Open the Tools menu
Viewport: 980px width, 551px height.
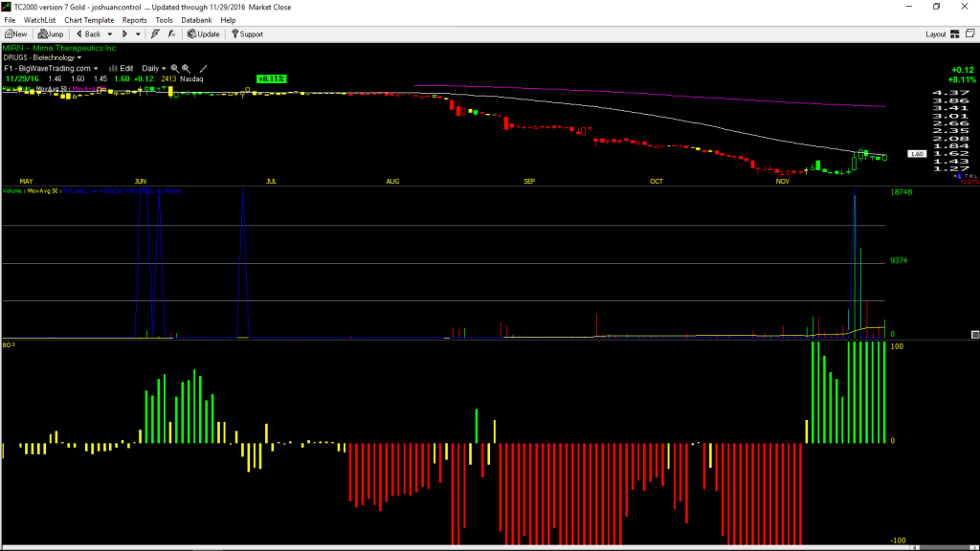pyautogui.click(x=164, y=20)
